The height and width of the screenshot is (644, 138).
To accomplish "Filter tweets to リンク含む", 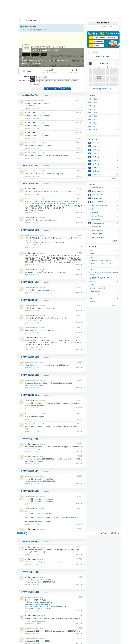I will (35, 84).
